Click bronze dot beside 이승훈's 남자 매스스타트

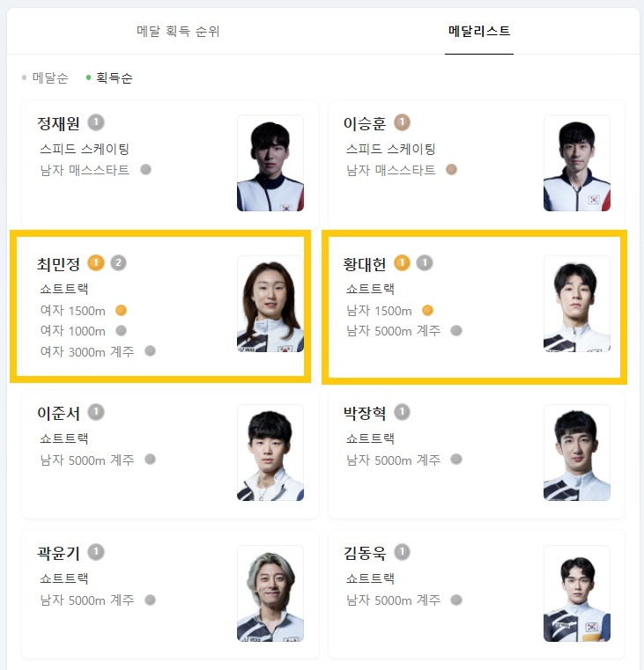(451, 170)
